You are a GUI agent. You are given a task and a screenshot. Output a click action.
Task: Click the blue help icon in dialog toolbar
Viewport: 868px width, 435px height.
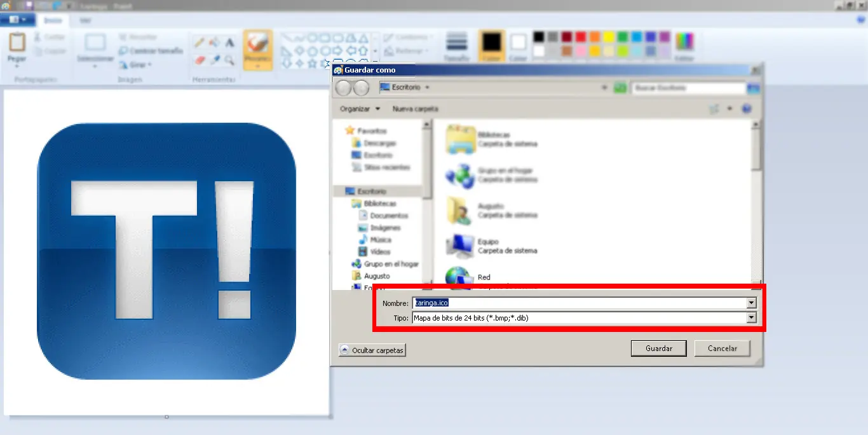click(747, 109)
